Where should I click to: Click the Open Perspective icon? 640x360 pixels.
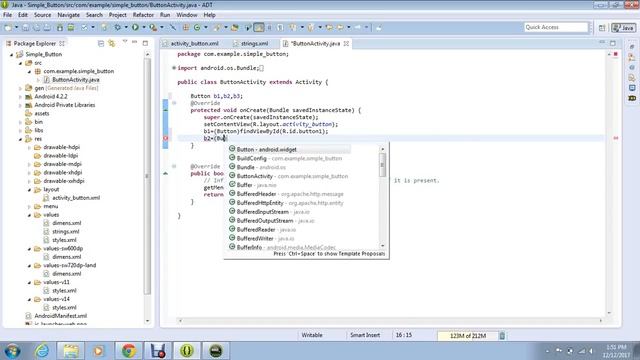coord(602,28)
